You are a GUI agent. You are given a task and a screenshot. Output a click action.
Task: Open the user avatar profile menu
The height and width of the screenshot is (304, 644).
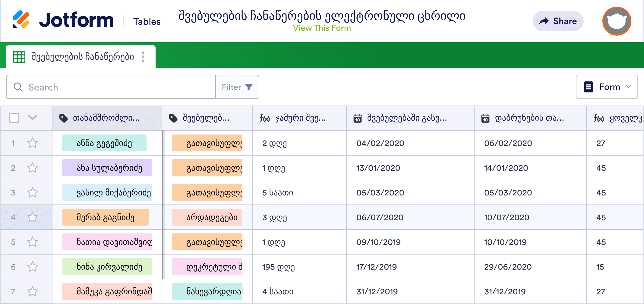617,21
